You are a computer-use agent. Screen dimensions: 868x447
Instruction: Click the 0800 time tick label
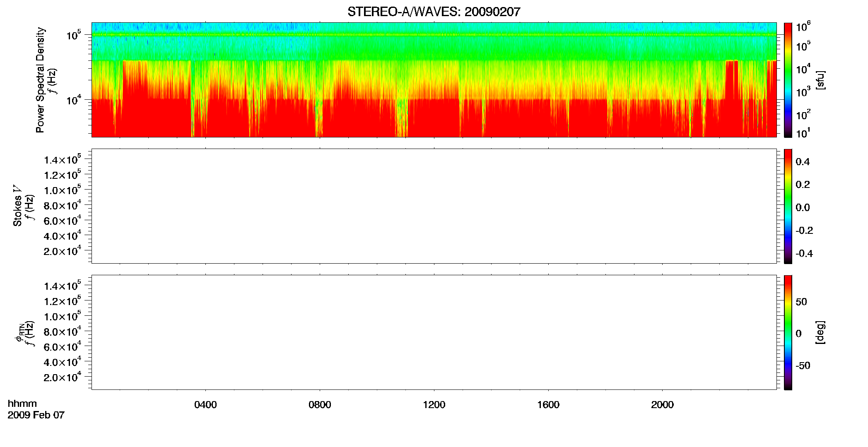point(320,405)
